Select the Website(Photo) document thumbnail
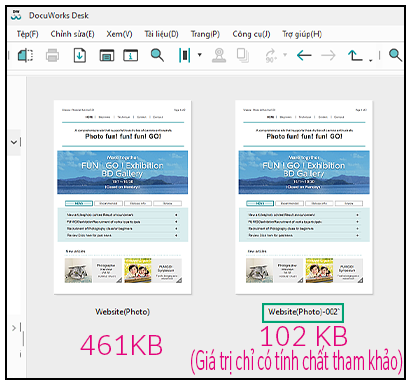411x385 pixels. click(x=123, y=197)
